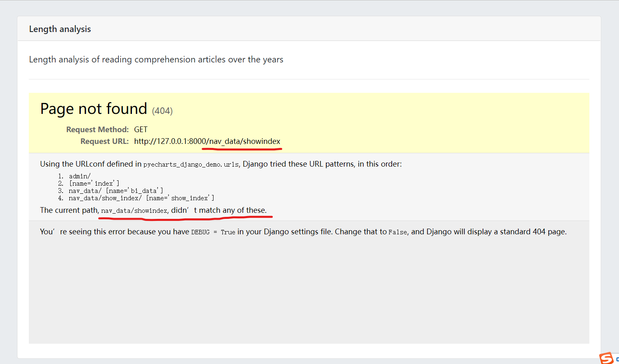Click the Sogou input method icon

tap(607, 358)
